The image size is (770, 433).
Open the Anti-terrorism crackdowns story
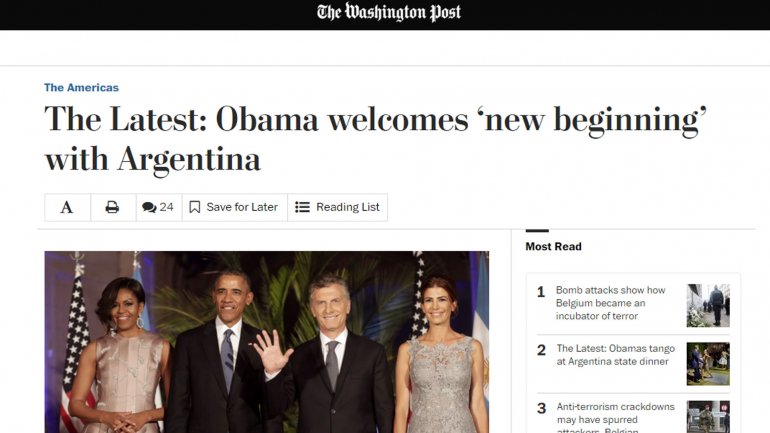click(x=615, y=419)
